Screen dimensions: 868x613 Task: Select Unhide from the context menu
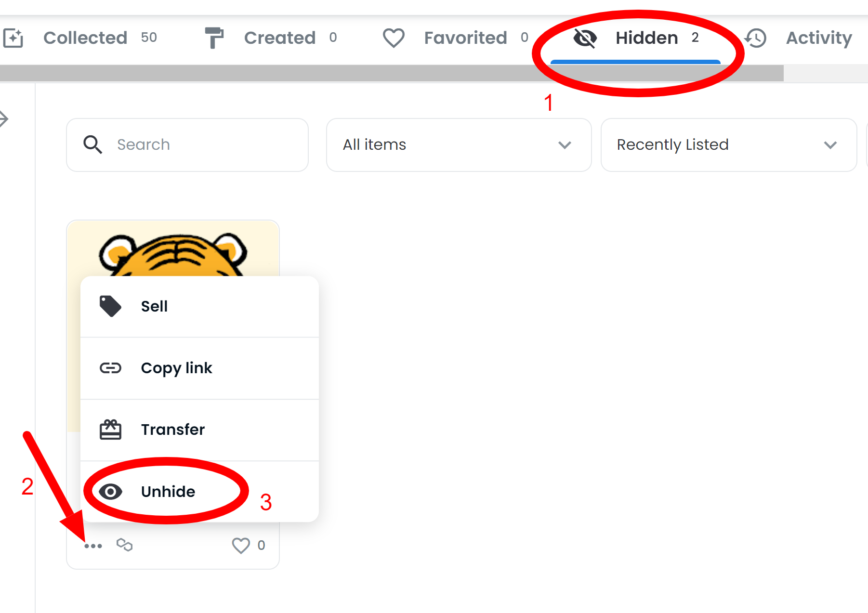[x=168, y=491]
